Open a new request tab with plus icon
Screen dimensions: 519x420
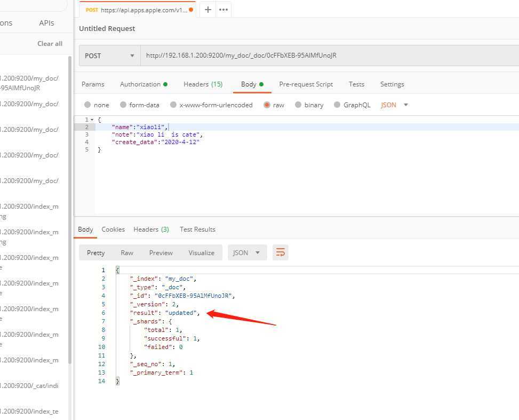[x=208, y=10]
